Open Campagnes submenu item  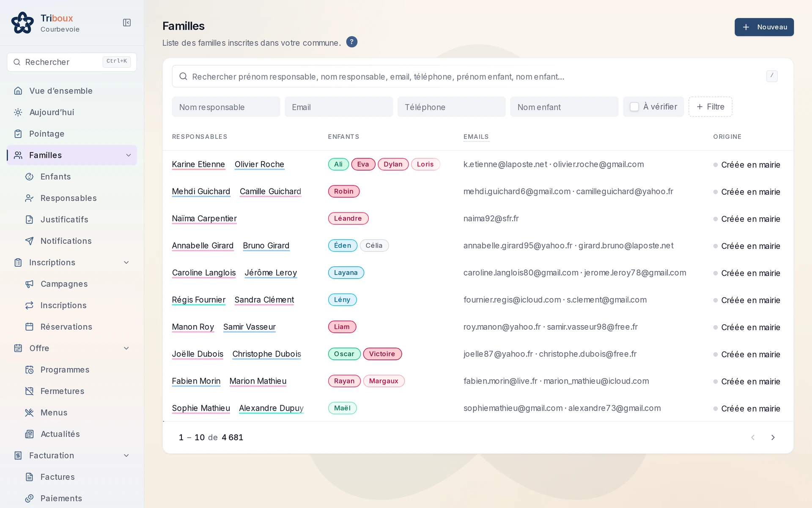click(77, 284)
